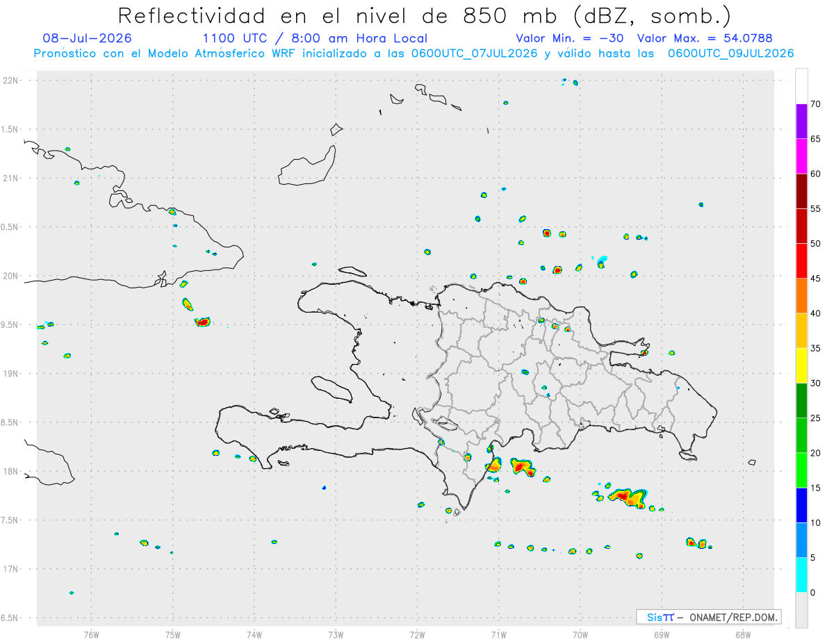Click the colorbar value '35'
The width and height of the screenshot is (834, 644).
point(816,348)
